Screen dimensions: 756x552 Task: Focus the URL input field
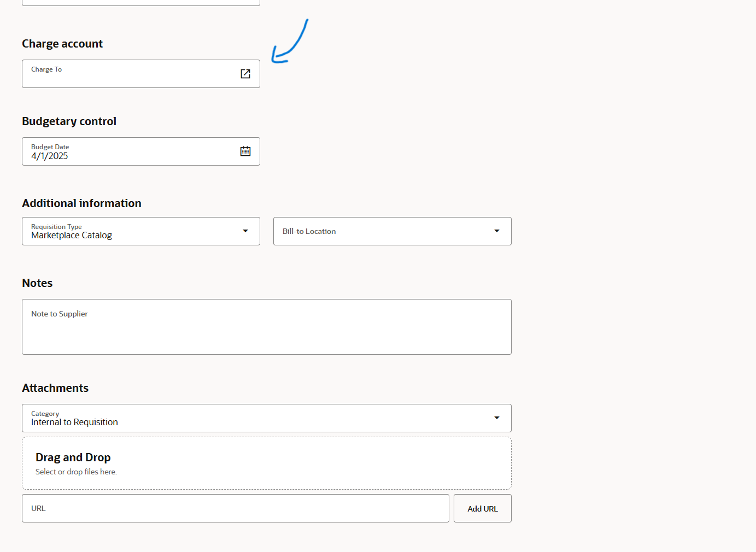coord(235,508)
